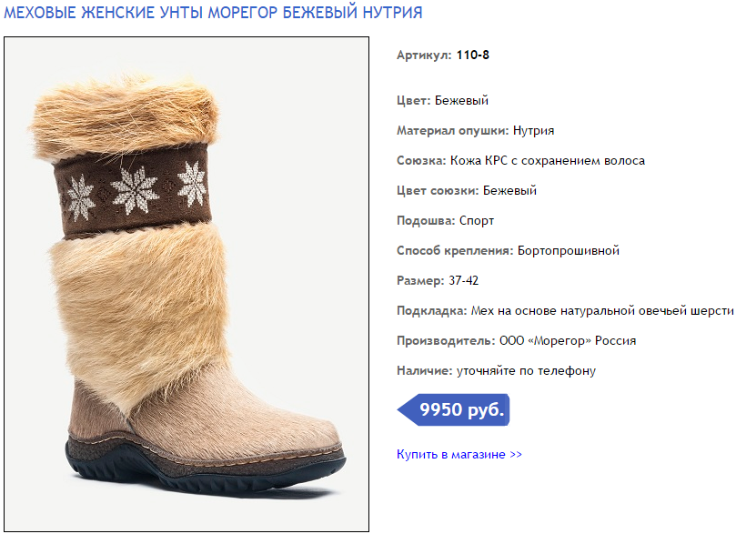Image resolution: width=756 pixels, height=534 pixels.
Task: Click the 'Цвет: Бежевый' text line
Action: pos(442,100)
